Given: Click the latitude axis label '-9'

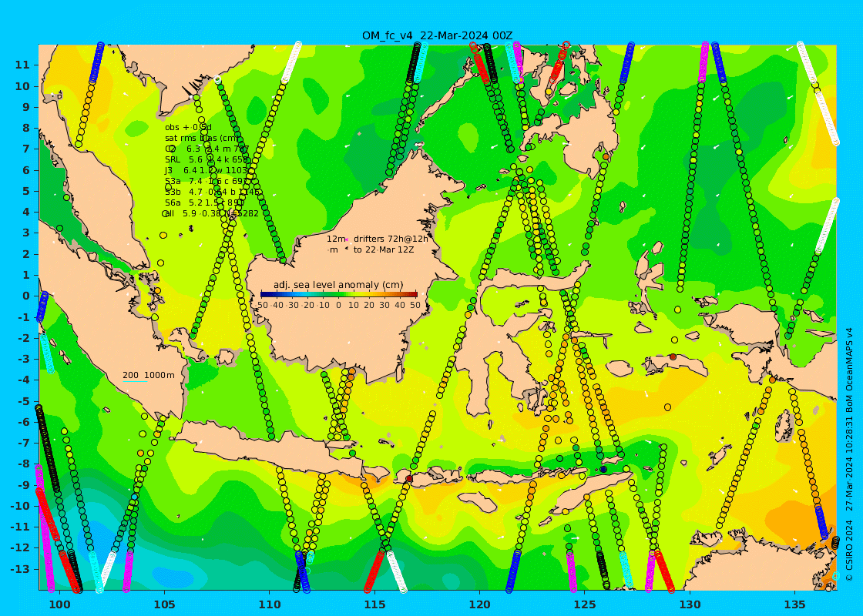Looking at the screenshot, I should coord(24,484).
